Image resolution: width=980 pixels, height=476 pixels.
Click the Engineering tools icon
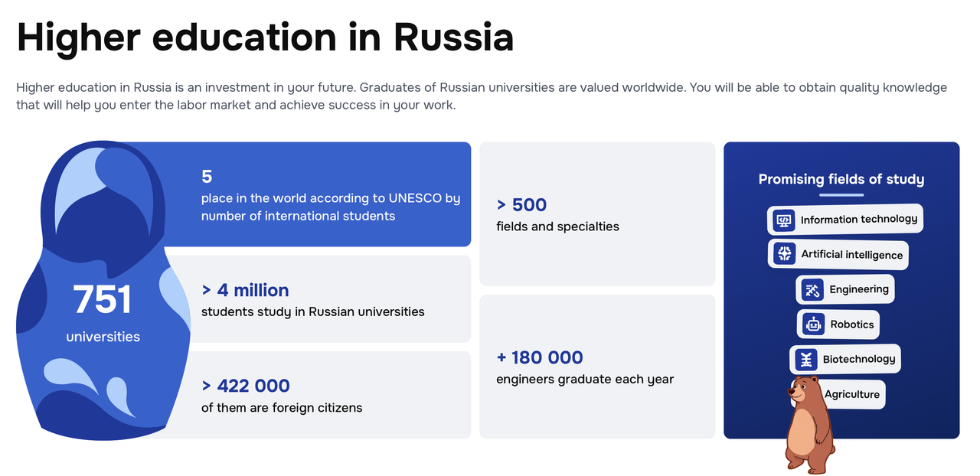coord(812,290)
